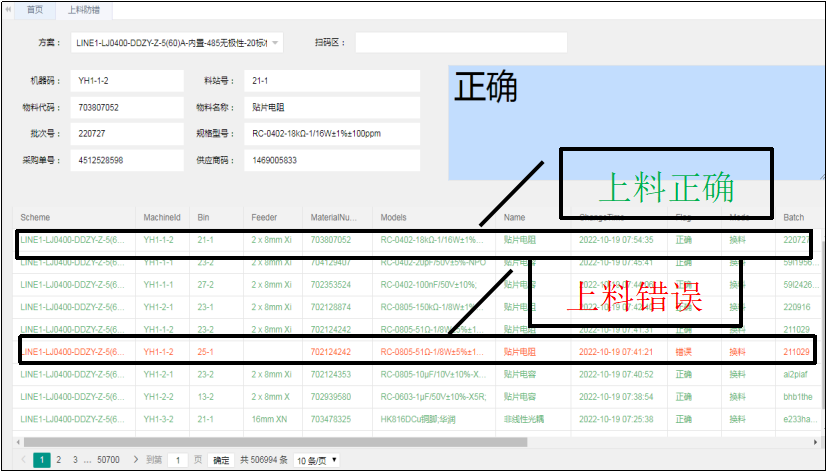Click horizontal scrollbar left arrow
Screen dimensions: 828x471
click(x=18, y=441)
